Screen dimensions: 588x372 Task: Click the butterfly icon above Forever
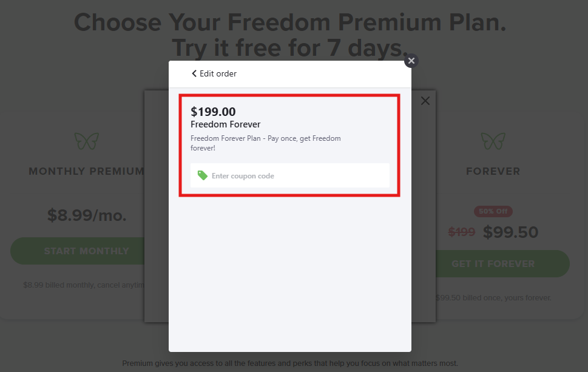tap(493, 141)
